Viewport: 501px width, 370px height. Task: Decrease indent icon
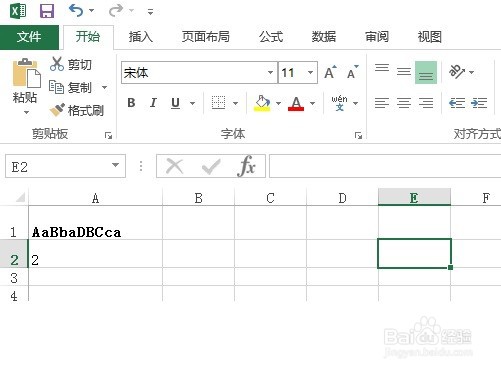(457, 103)
